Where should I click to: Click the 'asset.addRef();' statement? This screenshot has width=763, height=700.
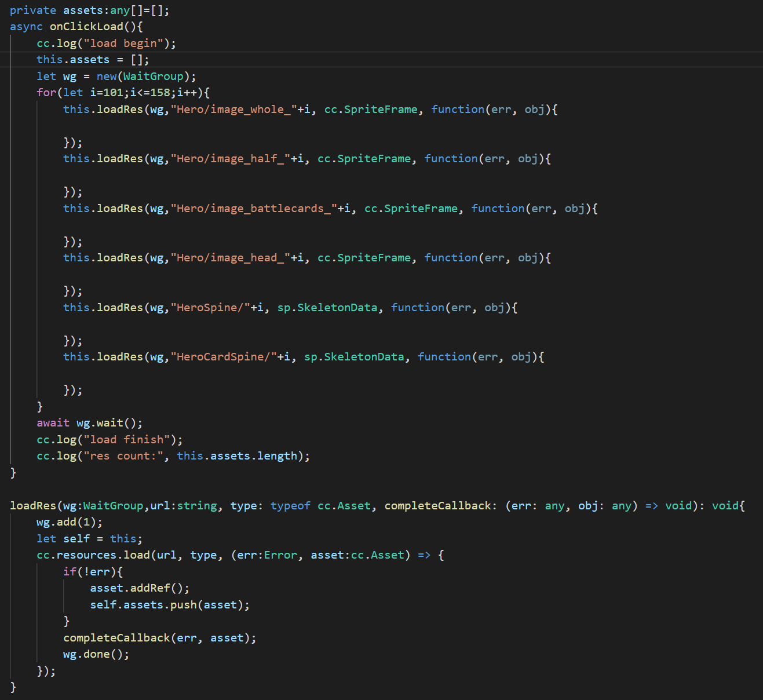[x=140, y=588]
